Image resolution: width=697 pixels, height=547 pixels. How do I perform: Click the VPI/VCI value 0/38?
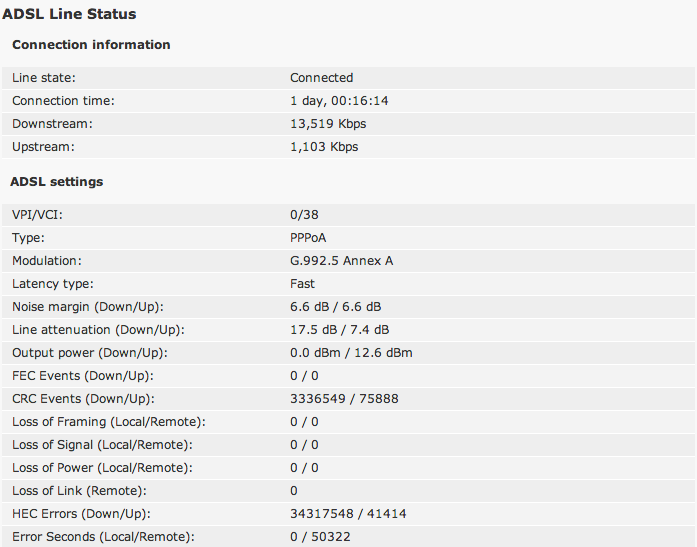pos(304,215)
